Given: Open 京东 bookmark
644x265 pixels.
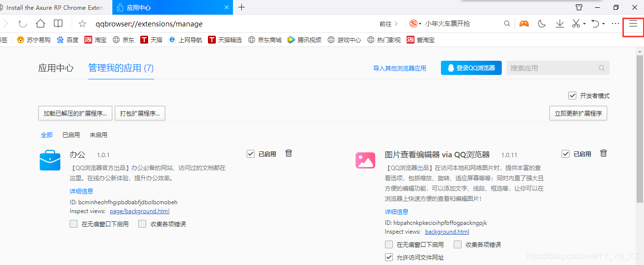Looking at the screenshot, I should click(x=124, y=40).
